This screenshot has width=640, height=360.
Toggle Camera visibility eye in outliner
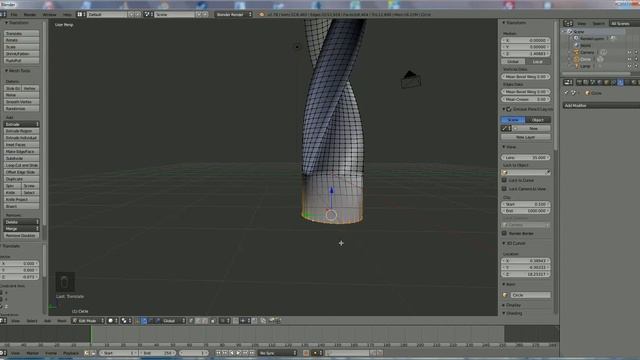(x=629, y=52)
